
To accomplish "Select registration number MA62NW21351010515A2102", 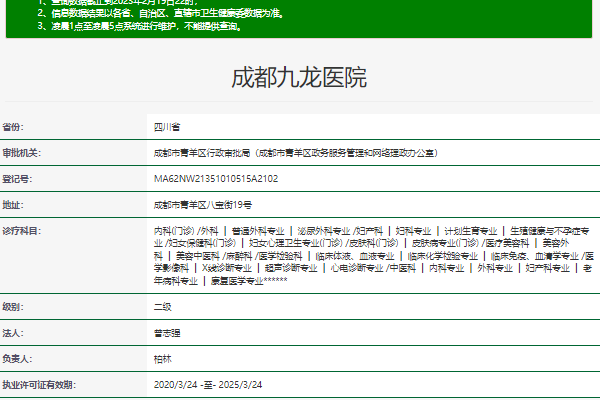I will point(216,179).
